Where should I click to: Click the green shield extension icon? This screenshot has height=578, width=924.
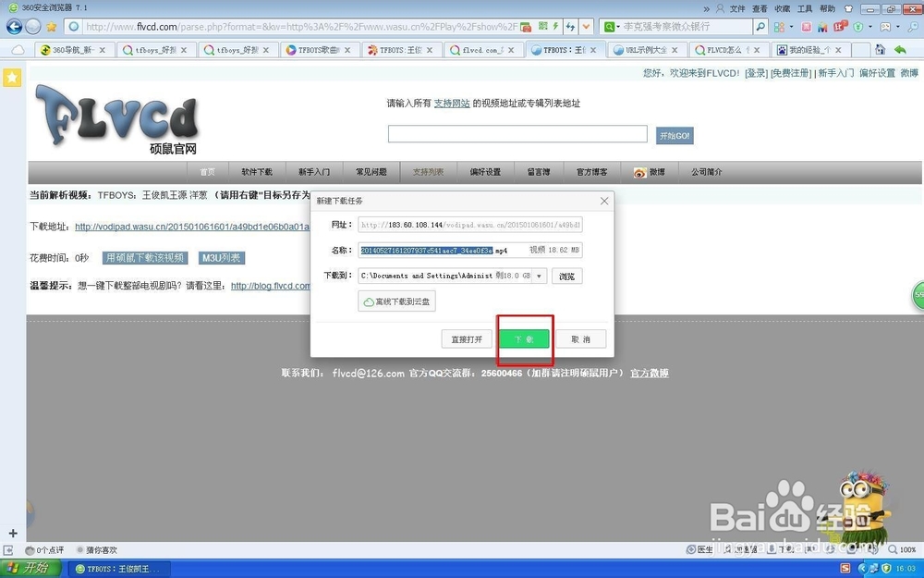point(858,27)
